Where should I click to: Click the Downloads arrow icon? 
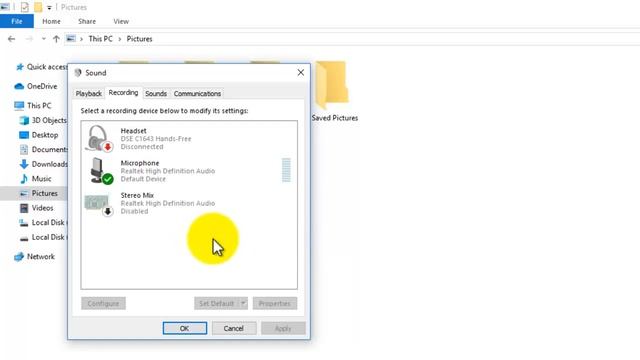[x=24, y=164]
